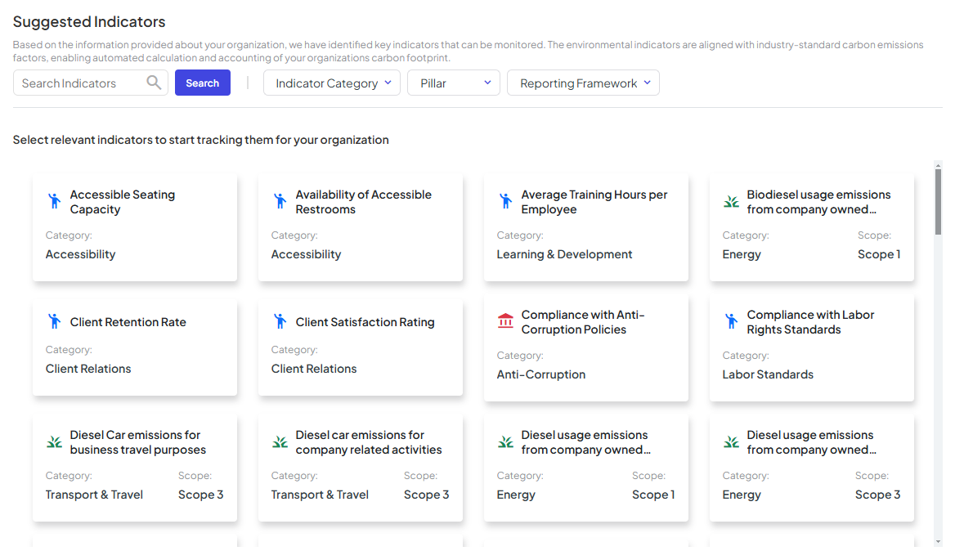Click the red building icon on Anti-Corruption Policies
The width and height of the screenshot is (955, 560).
(x=505, y=320)
